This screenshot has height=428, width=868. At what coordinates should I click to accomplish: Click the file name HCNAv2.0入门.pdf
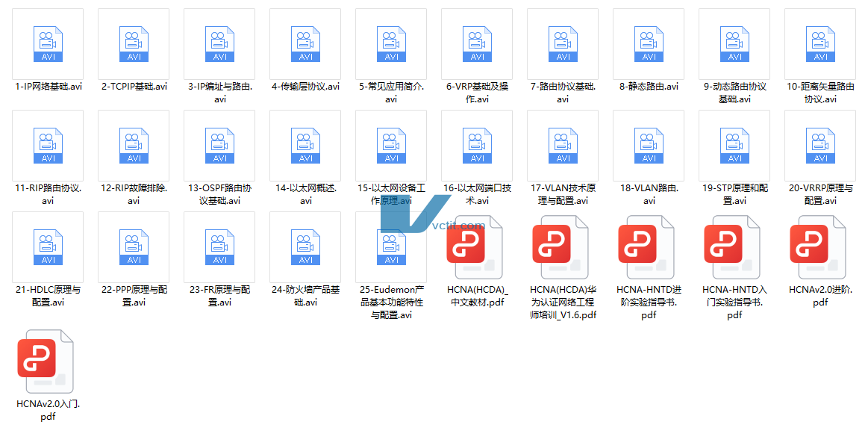pos(49,410)
